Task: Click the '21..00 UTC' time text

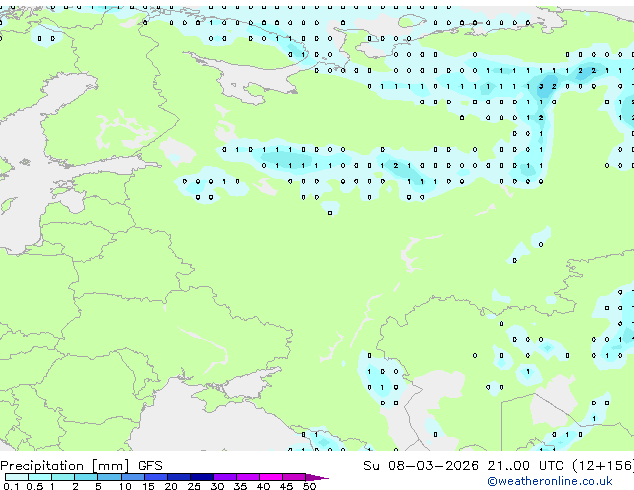Action: click(525, 466)
